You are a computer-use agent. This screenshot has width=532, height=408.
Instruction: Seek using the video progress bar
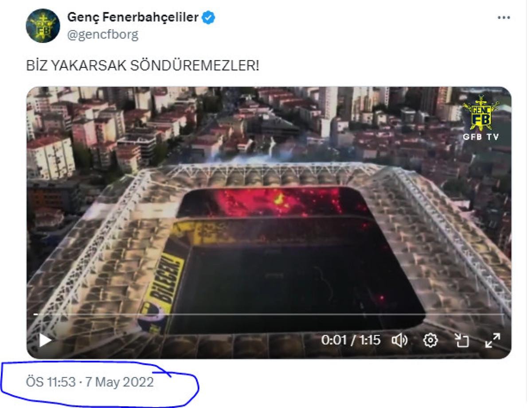(269, 314)
